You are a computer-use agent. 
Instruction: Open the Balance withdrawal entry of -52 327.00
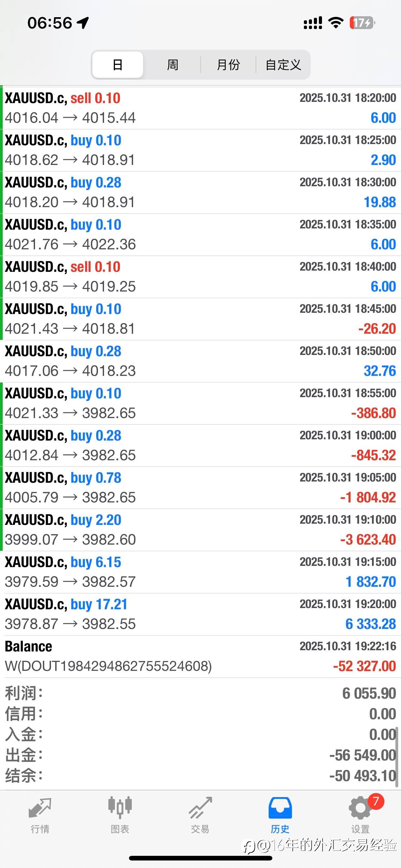click(x=200, y=656)
